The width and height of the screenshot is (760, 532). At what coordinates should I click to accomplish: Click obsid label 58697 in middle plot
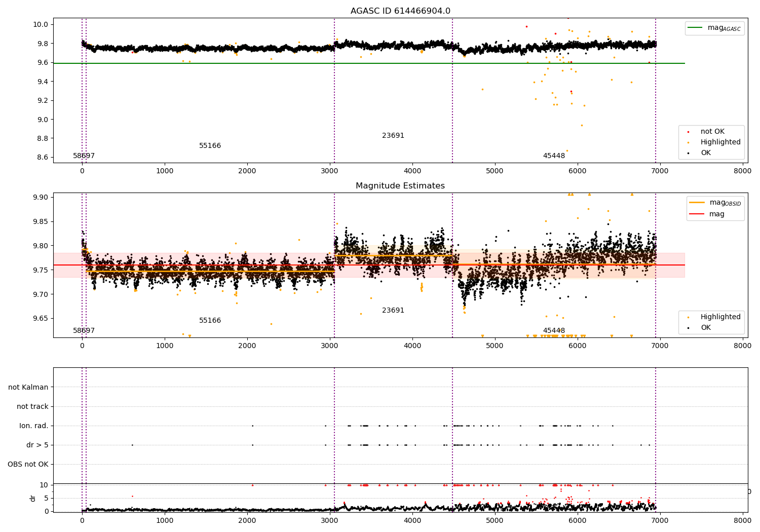pos(84,331)
